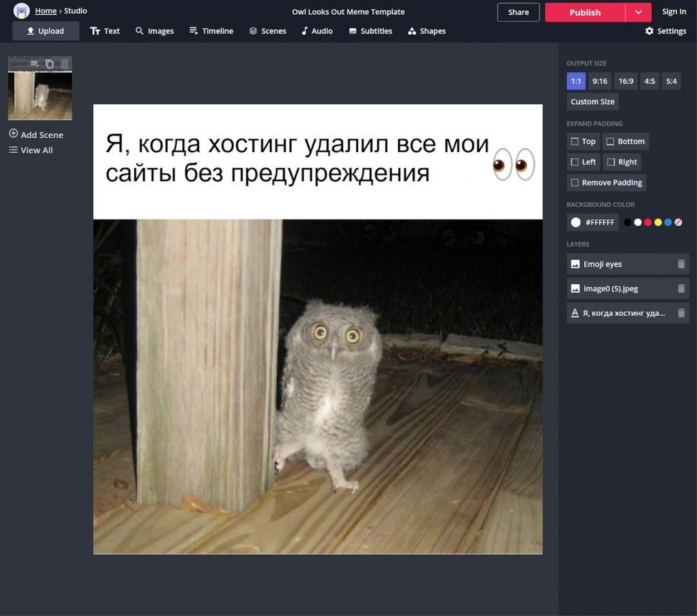Select the red background color swatch
Screen dimensions: 697x616
tap(647, 222)
